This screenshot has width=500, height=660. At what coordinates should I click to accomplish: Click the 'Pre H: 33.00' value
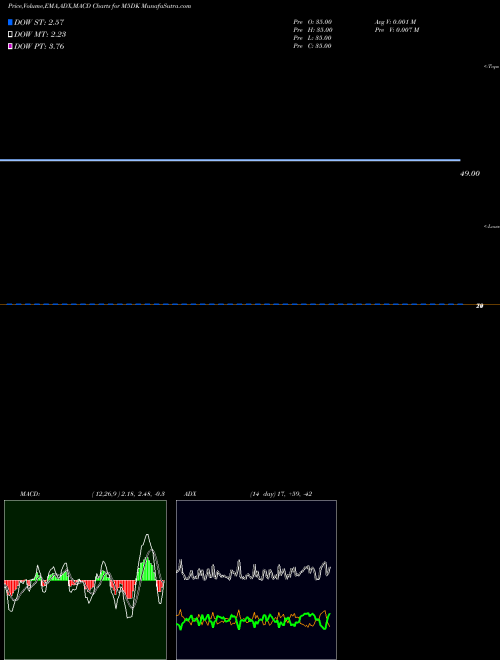tap(313, 30)
